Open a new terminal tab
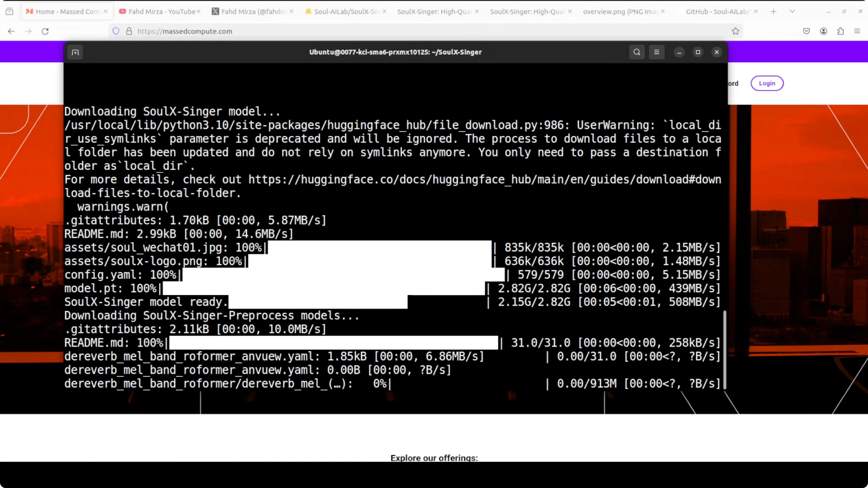Image resolution: width=868 pixels, height=488 pixels. 75,52
